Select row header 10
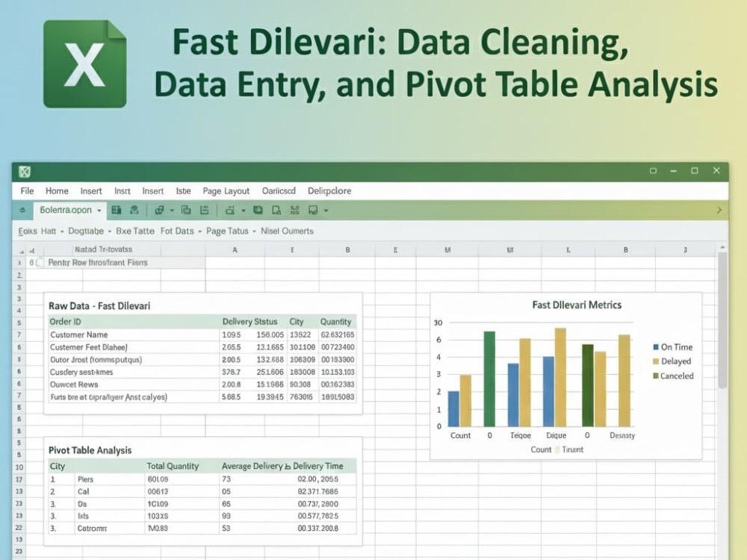747x560 pixels. coord(19,467)
